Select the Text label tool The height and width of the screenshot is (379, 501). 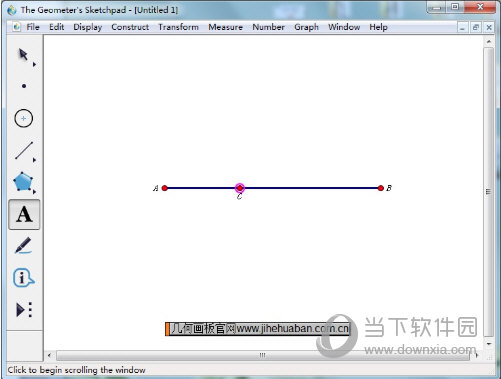click(24, 214)
